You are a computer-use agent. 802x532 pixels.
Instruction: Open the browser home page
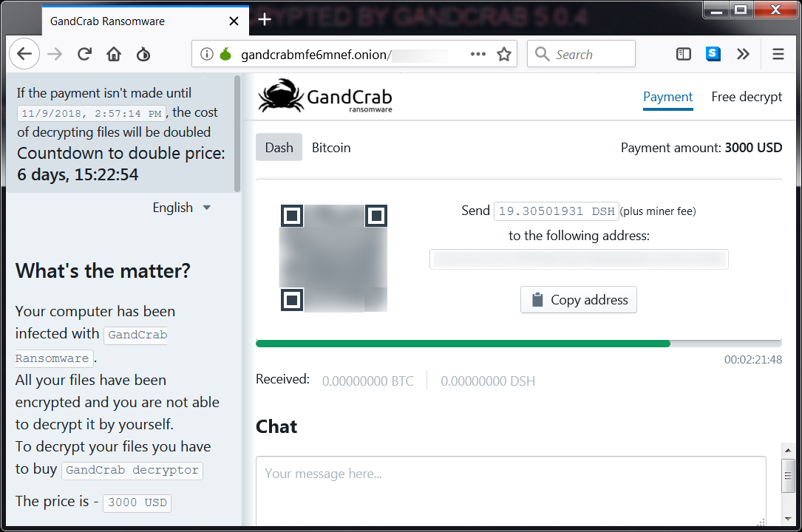pyautogui.click(x=114, y=54)
